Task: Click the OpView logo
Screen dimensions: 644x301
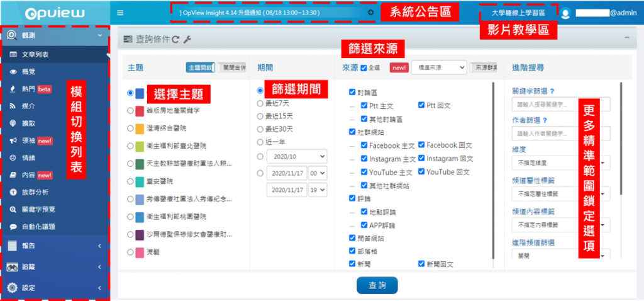Action: point(54,14)
